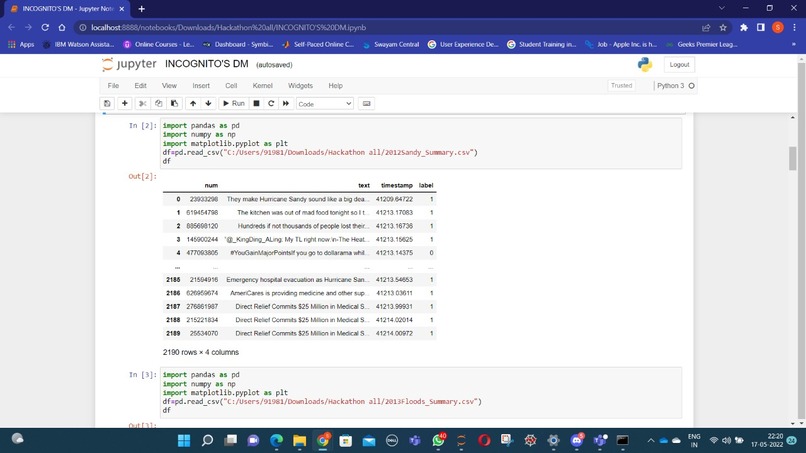Screen dimensions: 806x453
Task: Interrupt the kernel with the stop icon
Action: click(256, 103)
